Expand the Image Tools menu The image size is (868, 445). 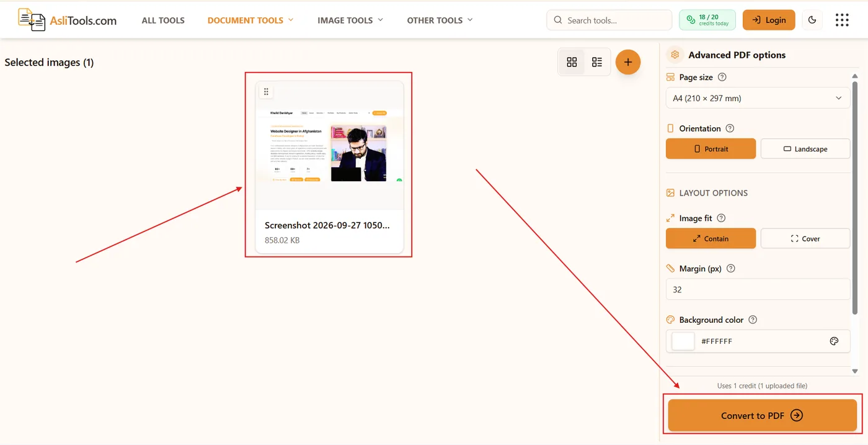pos(350,20)
